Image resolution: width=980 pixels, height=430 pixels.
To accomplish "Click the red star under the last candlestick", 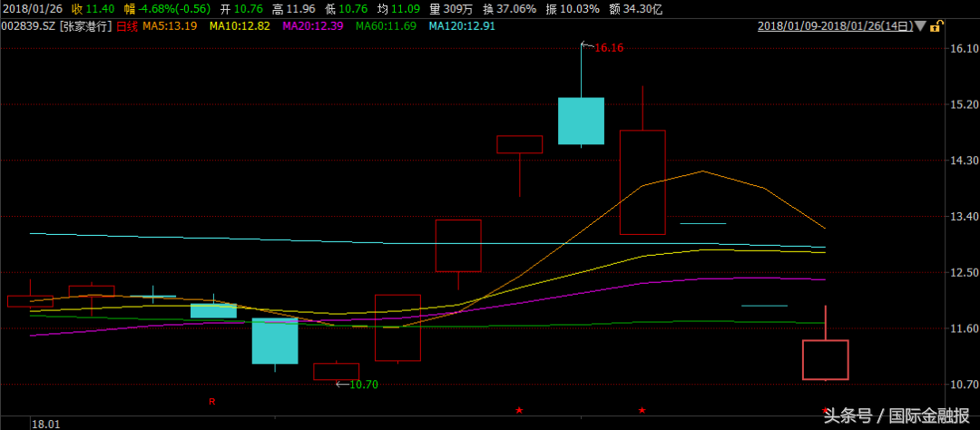I will pos(825,411).
